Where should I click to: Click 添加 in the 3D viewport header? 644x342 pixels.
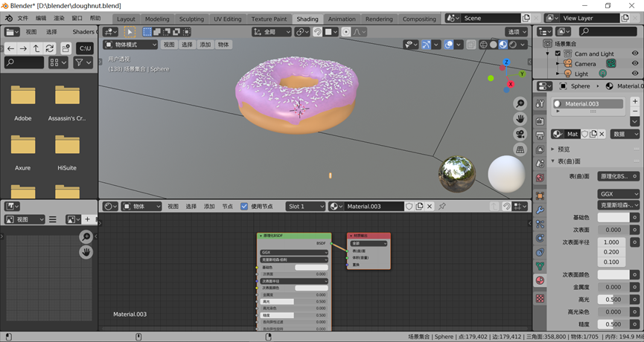205,45
